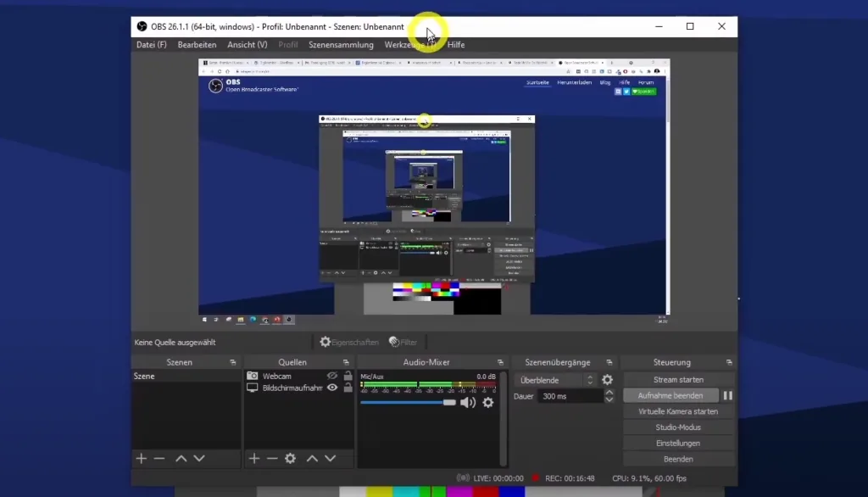Undock the Szenenübergänge panel via float icon
This screenshot has height=497, width=868.
pos(609,362)
